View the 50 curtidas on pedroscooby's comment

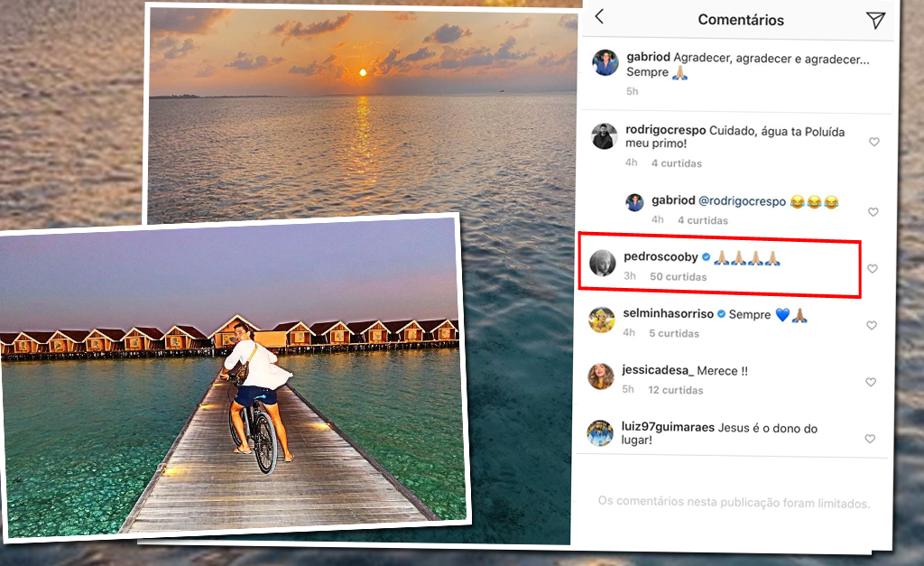pos(678,277)
